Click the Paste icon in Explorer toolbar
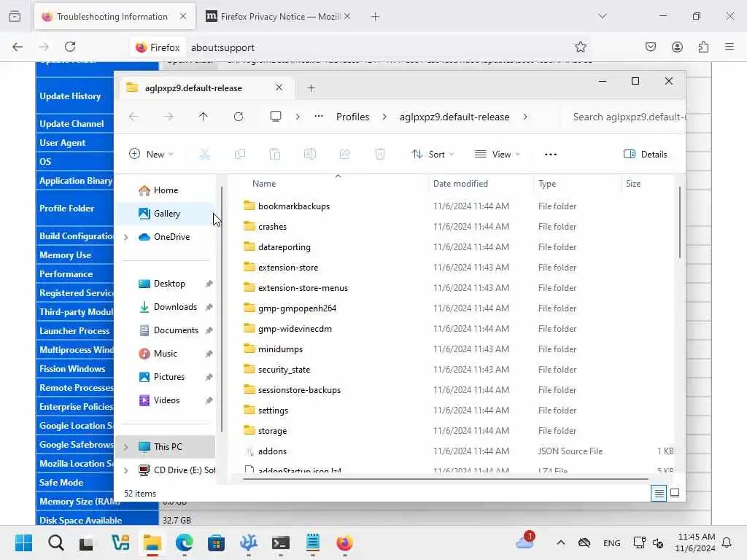Screen dimensions: 747x560 tap(275, 155)
